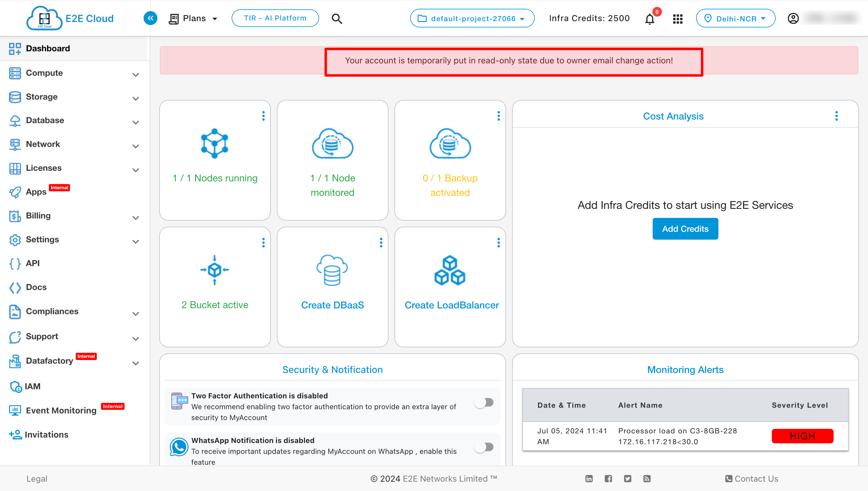
Task: Open Create DBaaS card options menu
Action: click(x=381, y=242)
